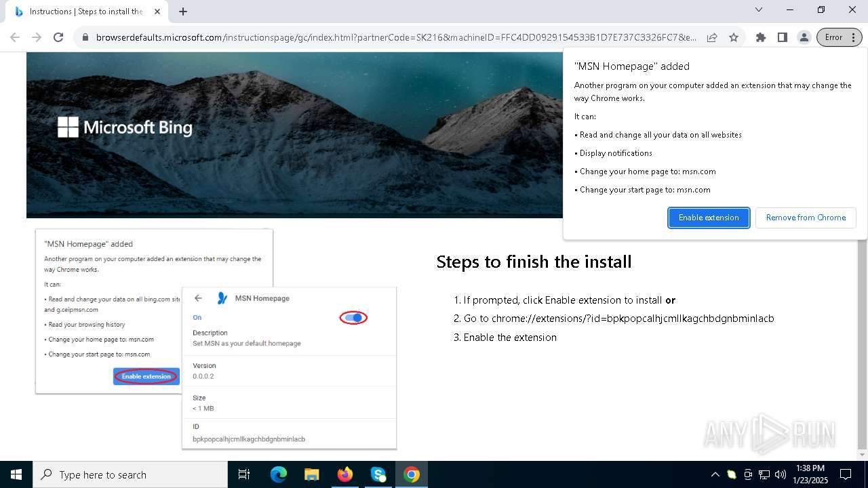The height and width of the screenshot is (488, 868).
Task: Click 'Read and change all your data' text
Action: (x=660, y=135)
